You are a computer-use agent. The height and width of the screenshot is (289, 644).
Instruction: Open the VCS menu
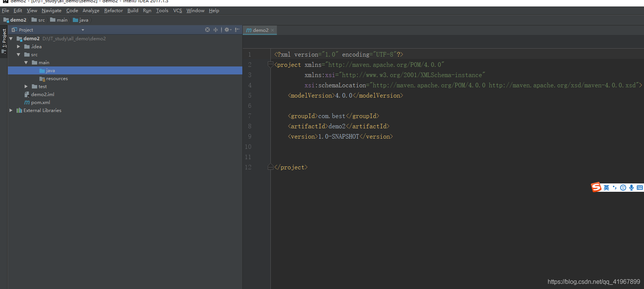[177, 11]
